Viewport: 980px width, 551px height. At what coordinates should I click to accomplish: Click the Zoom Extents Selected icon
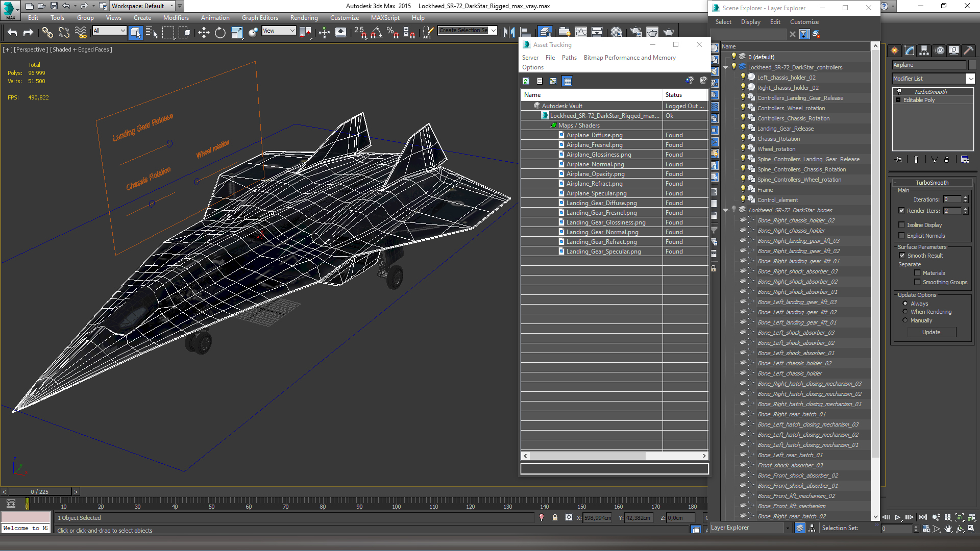click(x=960, y=517)
